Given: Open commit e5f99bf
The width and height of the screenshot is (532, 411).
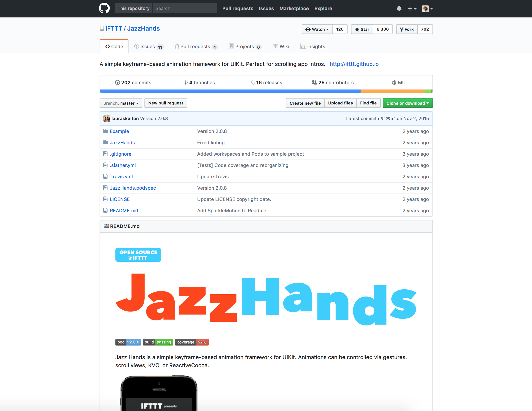Looking at the screenshot, I should pos(387,118).
